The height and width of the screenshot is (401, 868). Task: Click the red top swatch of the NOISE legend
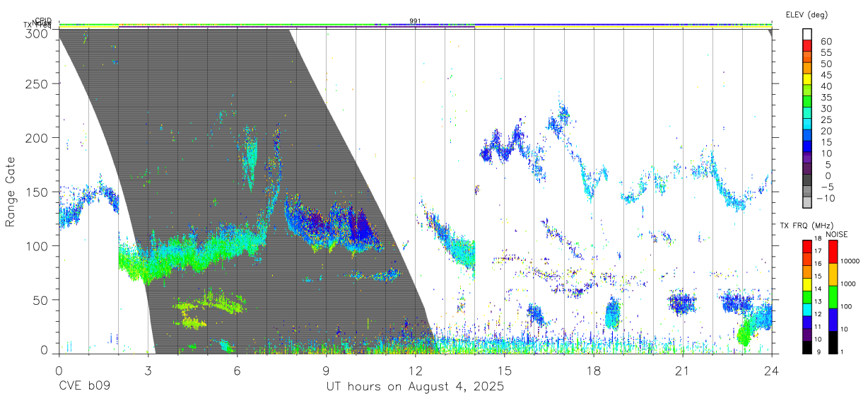[x=833, y=252]
